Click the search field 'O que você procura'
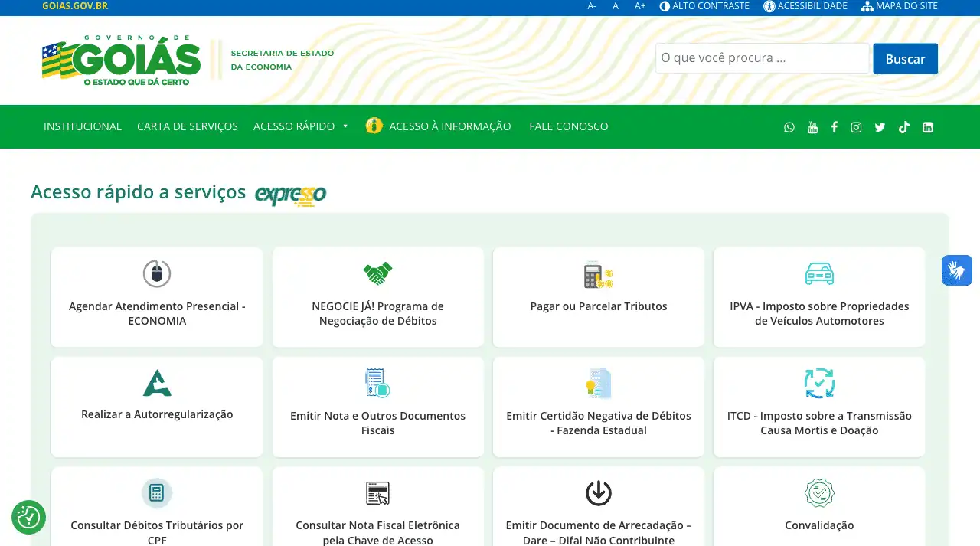The width and height of the screenshot is (980, 546). 762,58
